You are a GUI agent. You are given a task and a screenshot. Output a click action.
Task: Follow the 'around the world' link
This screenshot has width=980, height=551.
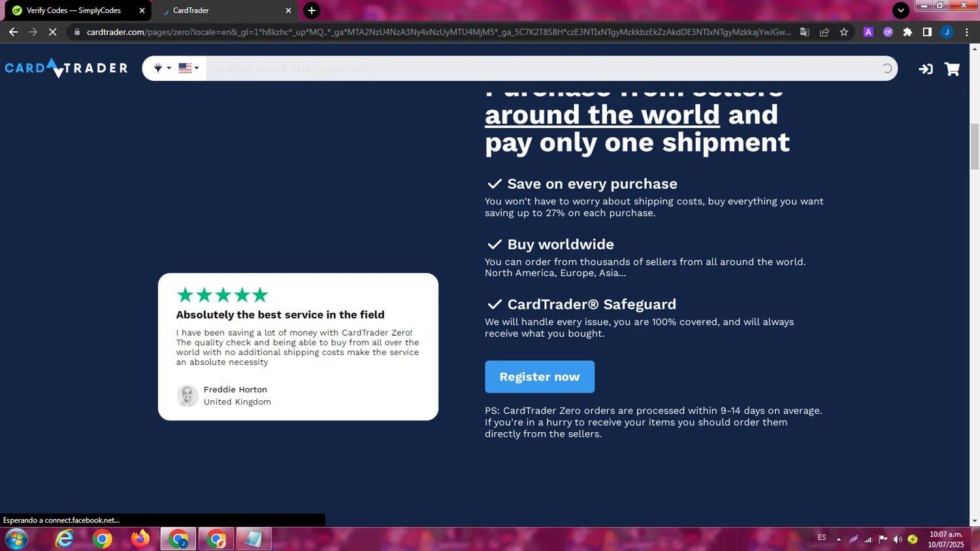(x=602, y=115)
